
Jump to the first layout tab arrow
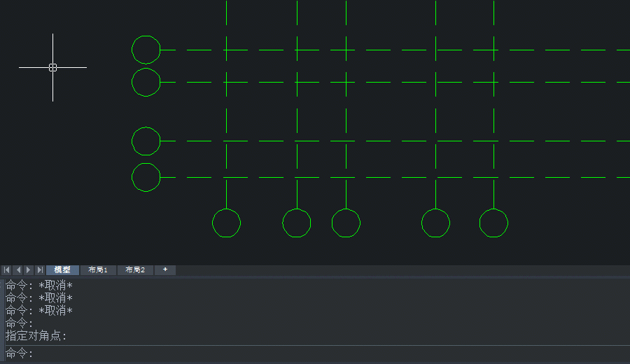[x=6, y=270]
